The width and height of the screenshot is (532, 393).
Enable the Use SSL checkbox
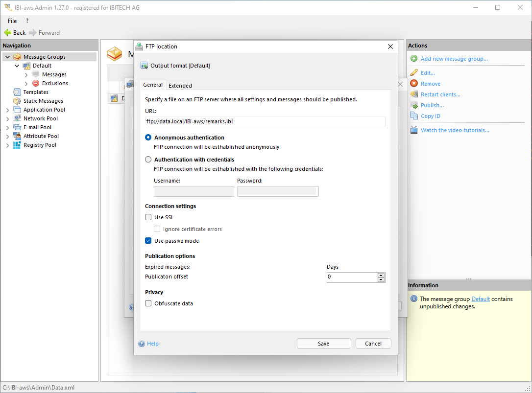[x=148, y=217]
